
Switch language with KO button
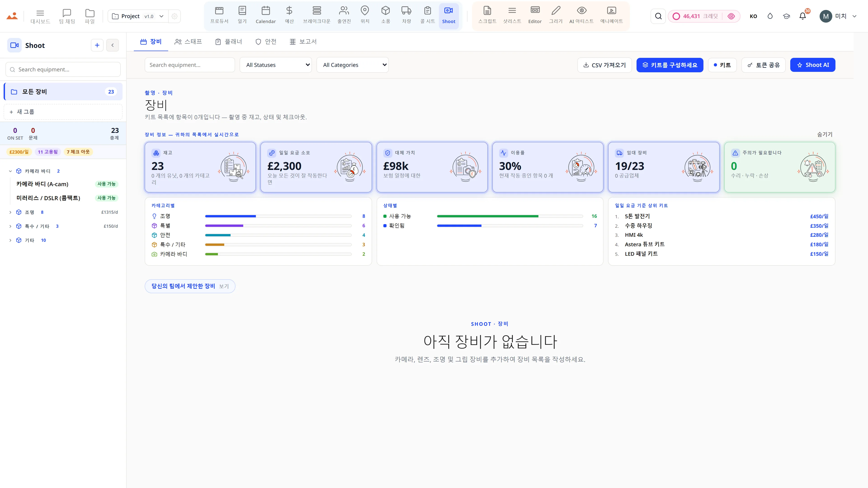753,16
